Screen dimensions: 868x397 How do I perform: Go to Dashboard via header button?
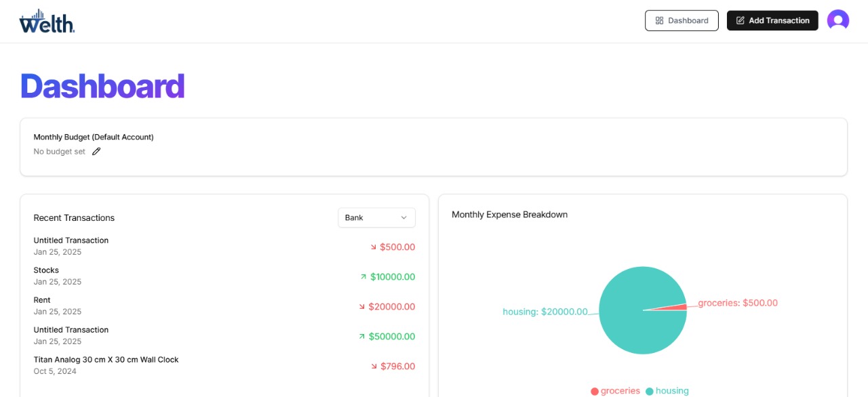[682, 20]
